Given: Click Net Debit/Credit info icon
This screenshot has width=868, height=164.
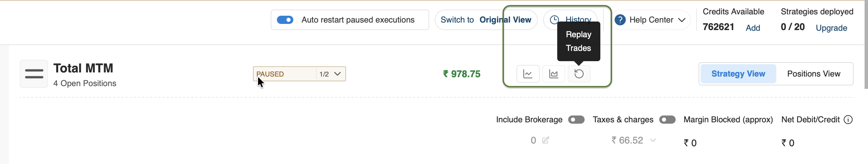Looking at the screenshot, I should [x=848, y=120].
